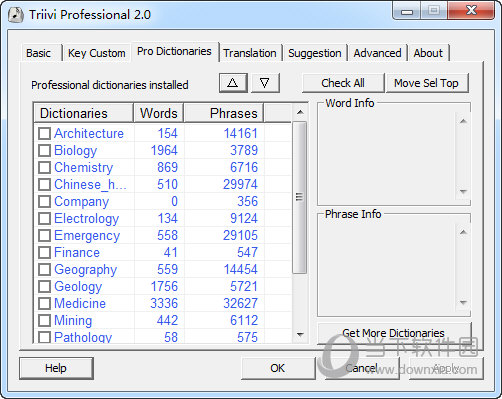
Task: Click the Triivi app icon in title bar
Action: click(16, 15)
